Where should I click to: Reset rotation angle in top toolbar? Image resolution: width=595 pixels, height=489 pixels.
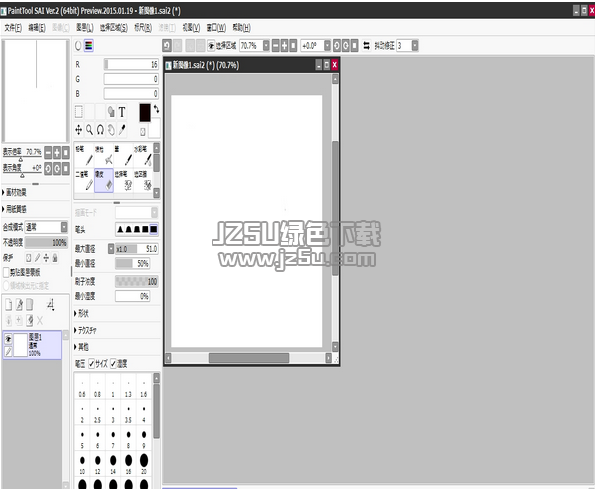click(354, 46)
